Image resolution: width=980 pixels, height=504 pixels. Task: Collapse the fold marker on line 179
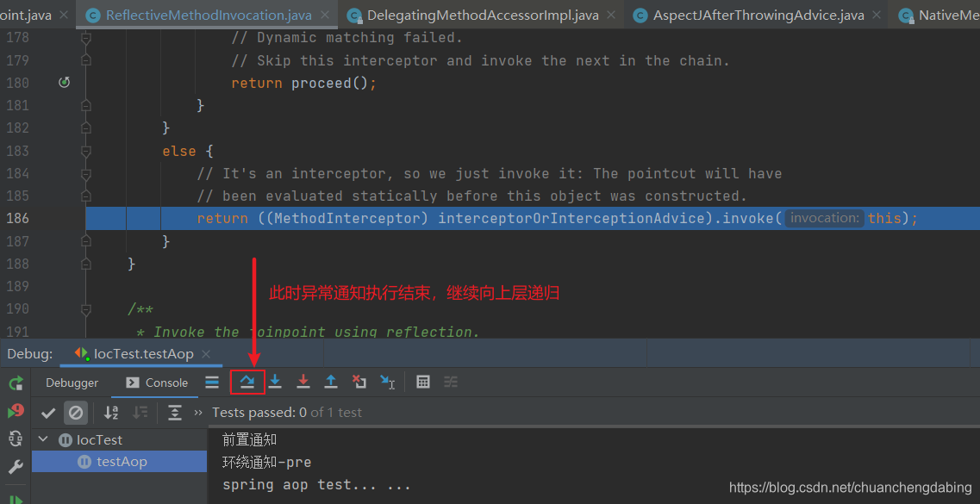click(x=86, y=60)
